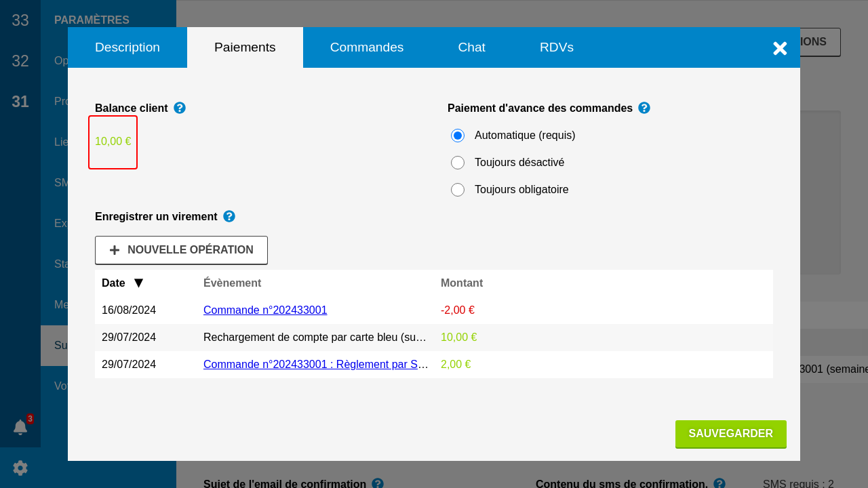Screen dimensions: 868x488
Task: Open notifications bell in the sidebar
Action: [x=20, y=427]
